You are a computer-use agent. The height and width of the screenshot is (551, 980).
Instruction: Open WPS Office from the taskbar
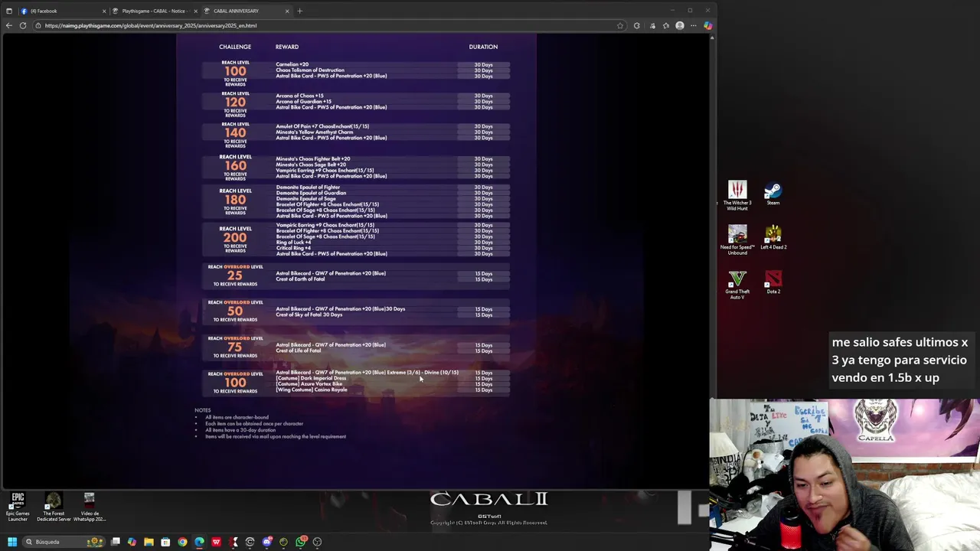coord(216,542)
